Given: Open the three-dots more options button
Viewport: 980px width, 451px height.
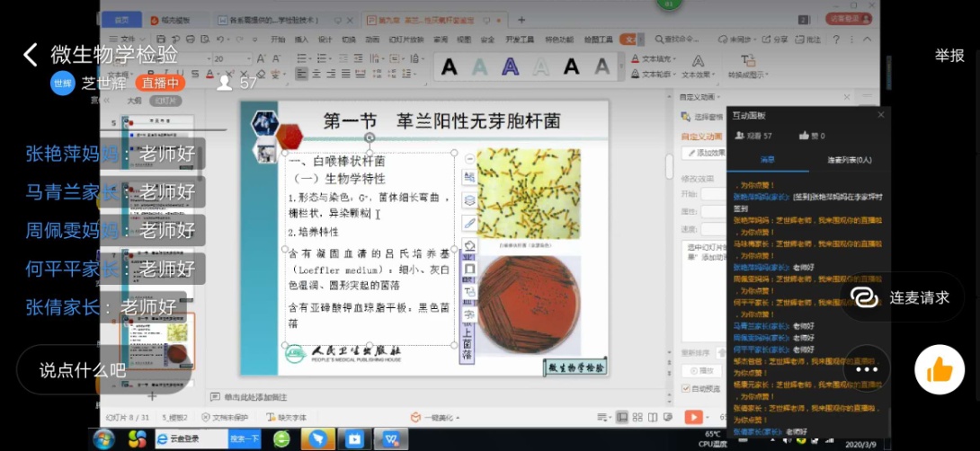Looking at the screenshot, I should tap(866, 369).
